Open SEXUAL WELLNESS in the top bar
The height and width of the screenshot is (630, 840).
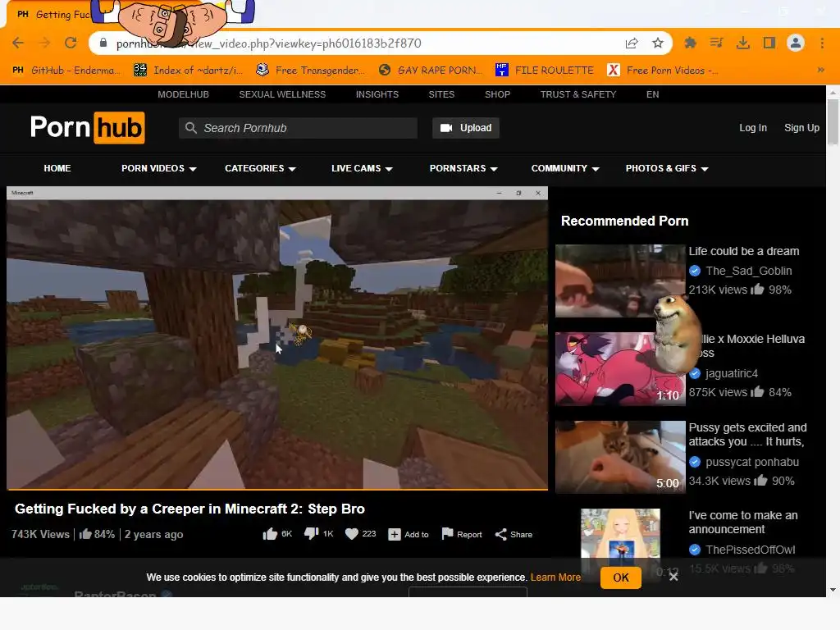pyautogui.click(x=282, y=94)
